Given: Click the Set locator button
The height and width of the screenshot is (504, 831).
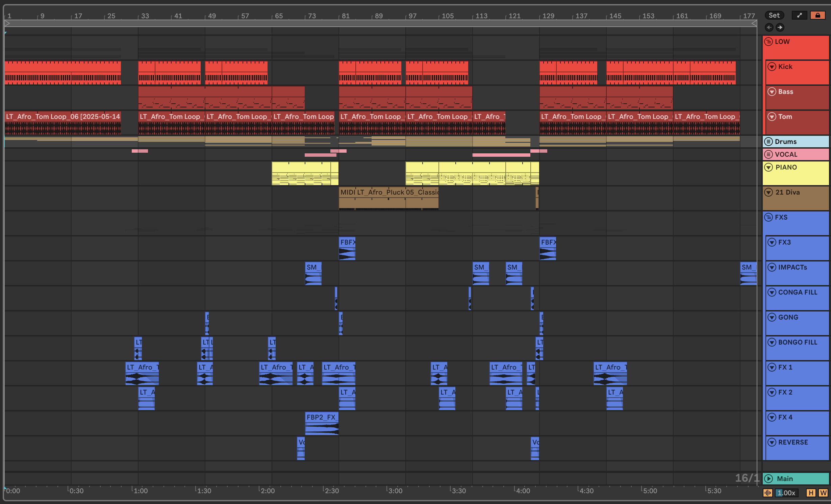Looking at the screenshot, I should click(774, 15).
